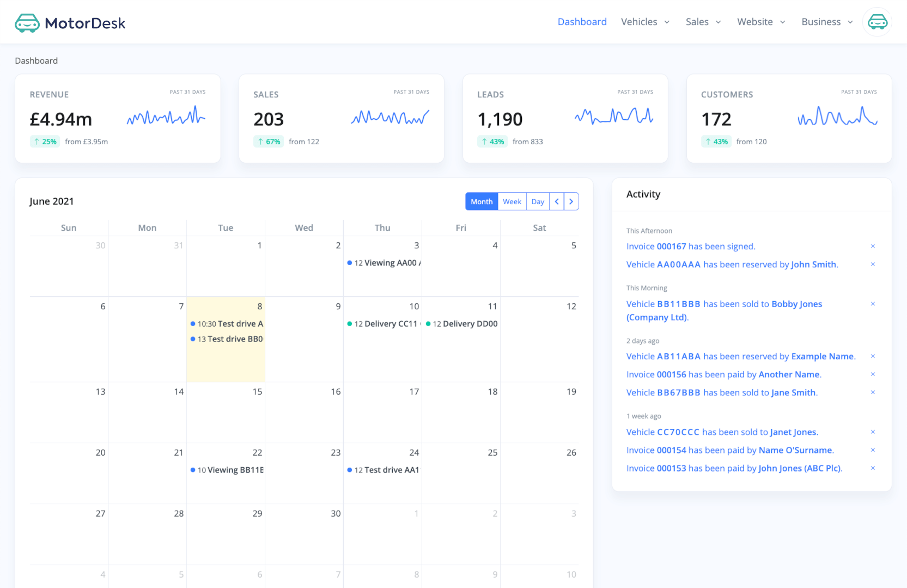Click the green 67% increase badge on Sales
The width and height of the screenshot is (907, 588).
[268, 141]
